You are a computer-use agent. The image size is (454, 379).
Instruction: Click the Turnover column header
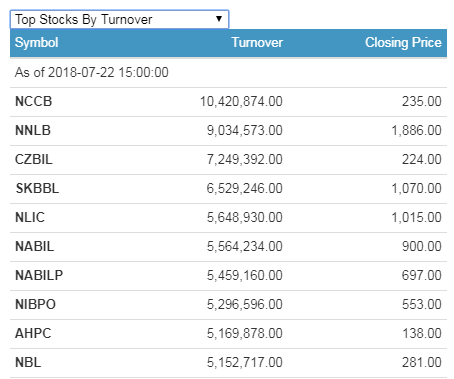click(257, 43)
